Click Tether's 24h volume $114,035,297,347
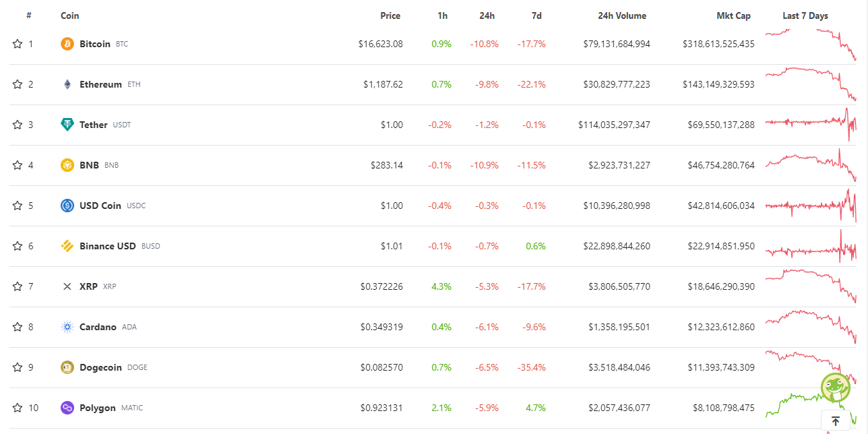Viewport: 868px width, 434px height. point(614,125)
